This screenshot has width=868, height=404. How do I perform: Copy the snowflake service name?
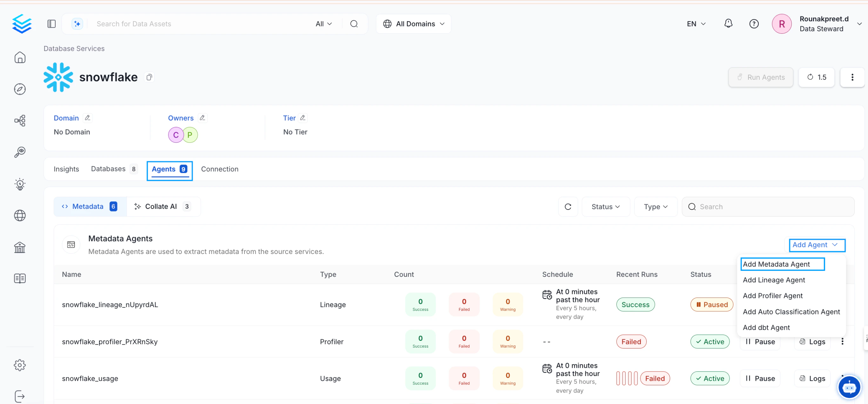tap(149, 77)
